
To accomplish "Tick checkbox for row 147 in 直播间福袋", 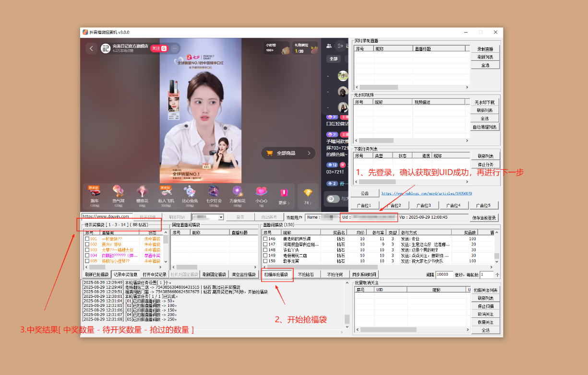I will tap(265, 244).
